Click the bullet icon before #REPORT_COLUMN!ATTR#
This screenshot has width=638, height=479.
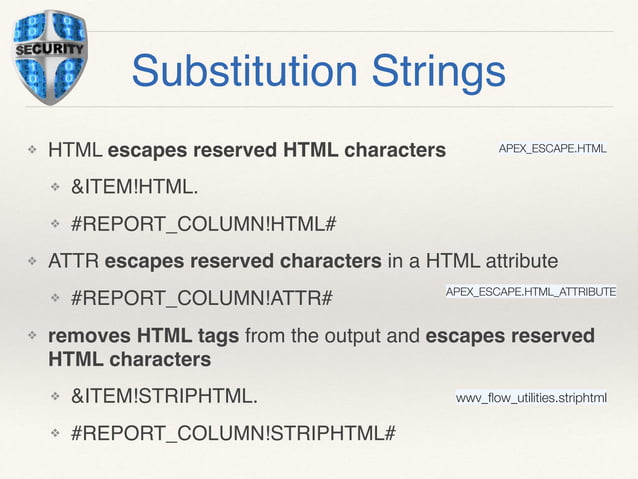[x=57, y=298]
